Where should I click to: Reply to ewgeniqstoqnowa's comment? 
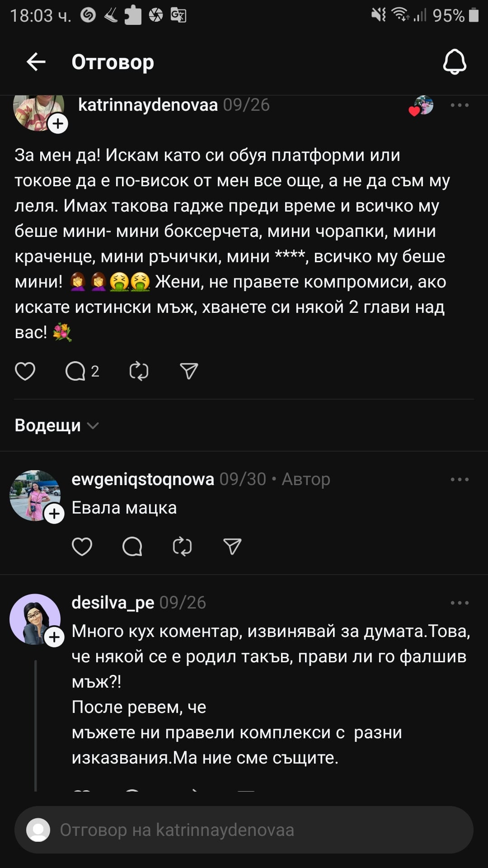coord(132,547)
